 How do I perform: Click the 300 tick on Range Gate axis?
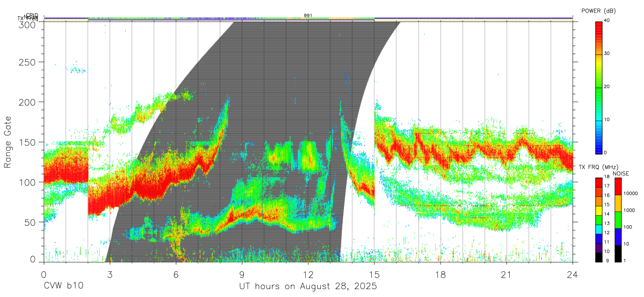pyautogui.click(x=27, y=24)
